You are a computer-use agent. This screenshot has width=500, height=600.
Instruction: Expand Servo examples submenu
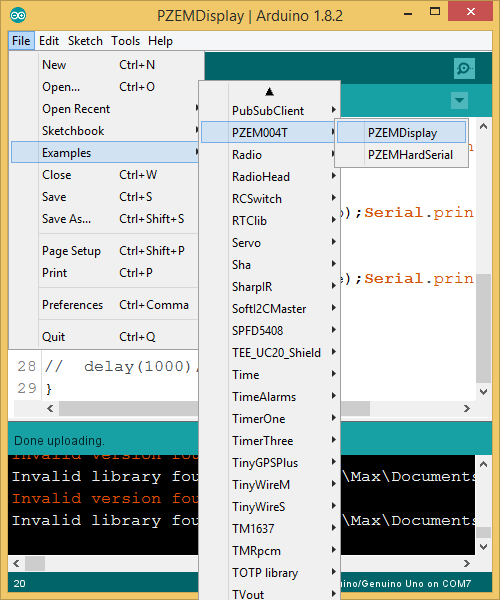coord(269,243)
